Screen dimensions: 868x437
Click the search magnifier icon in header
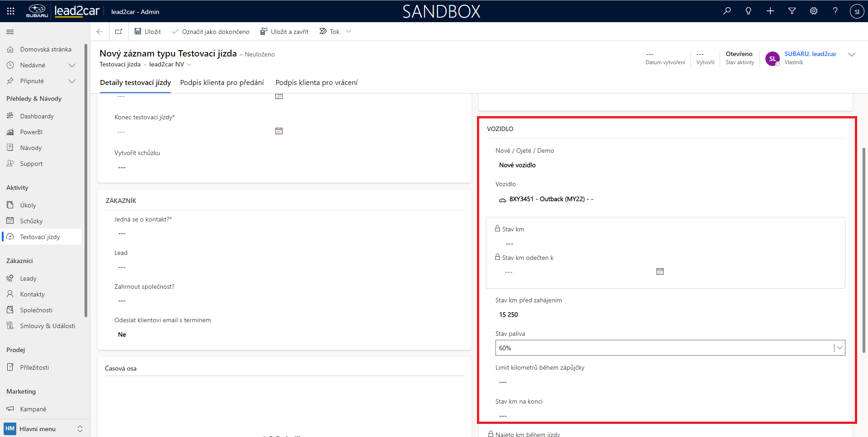[727, 11]
